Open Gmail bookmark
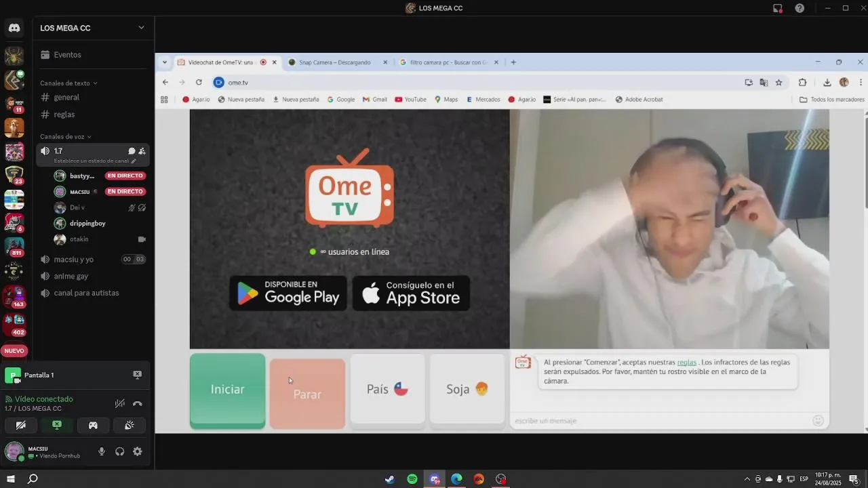 point(374,100)
